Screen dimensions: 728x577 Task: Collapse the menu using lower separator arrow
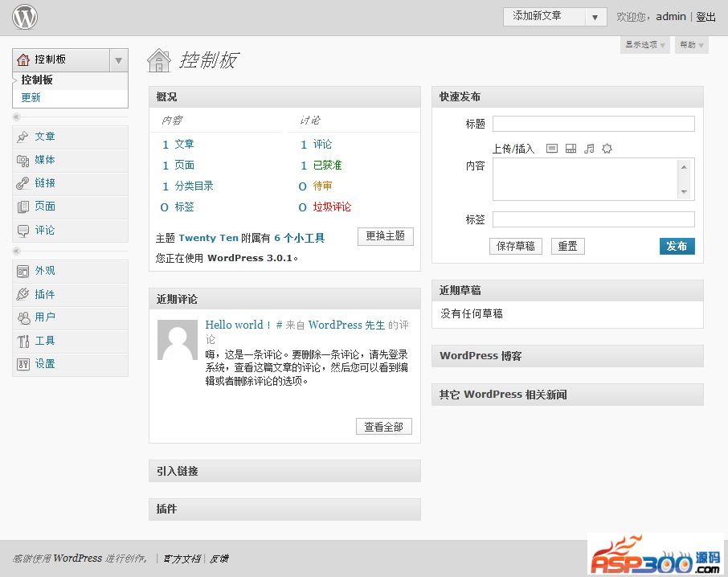tap(16, 252)
